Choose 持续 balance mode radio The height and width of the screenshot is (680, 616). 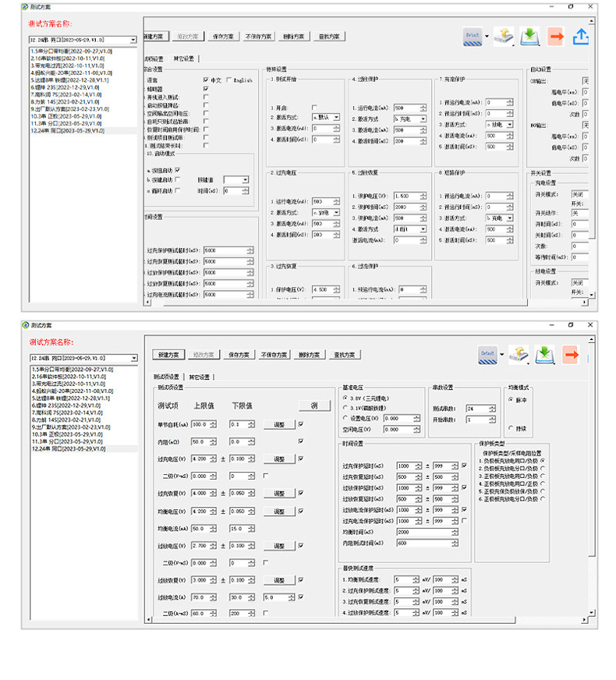click(511, 428)
